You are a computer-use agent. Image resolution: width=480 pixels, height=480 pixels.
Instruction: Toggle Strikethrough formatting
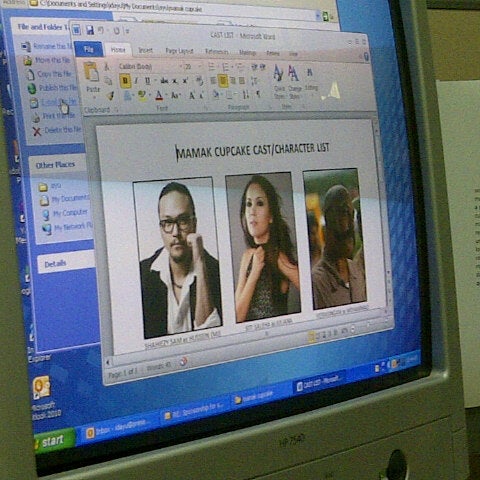tap(164, 81)
